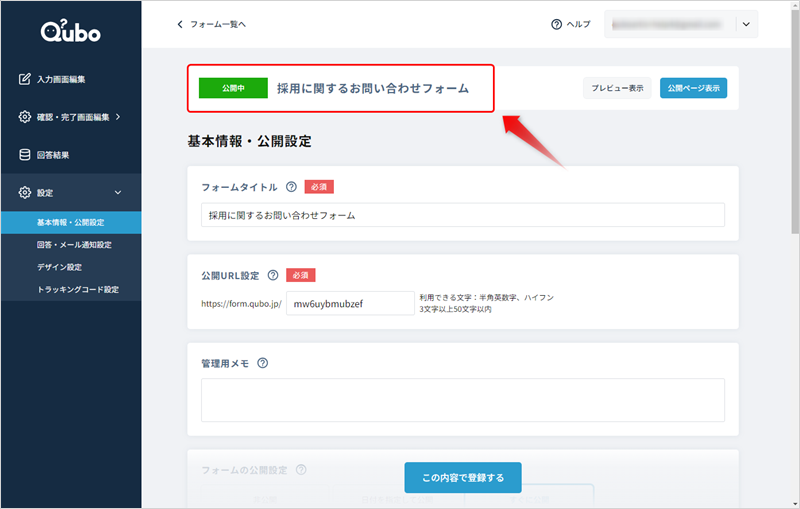
Task: Click help icon beside フォームの公開設定
Action: pyautogui.click(x=301, y=470)
